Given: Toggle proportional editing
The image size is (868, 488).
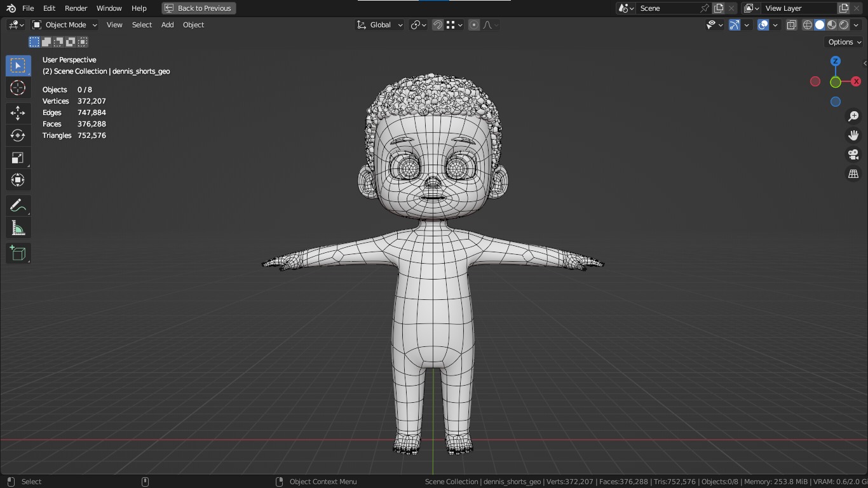Looking at the screenshot, I should 474,25.
